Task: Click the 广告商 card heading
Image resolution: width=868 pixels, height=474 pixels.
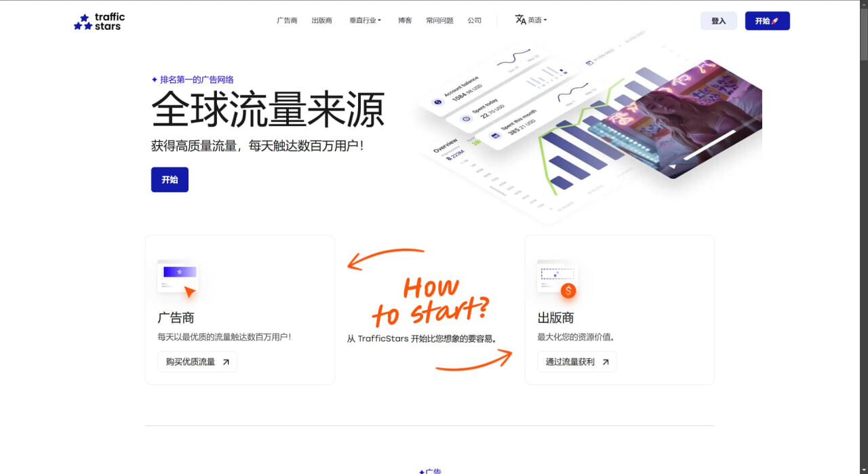Action: tap(176, 317)
